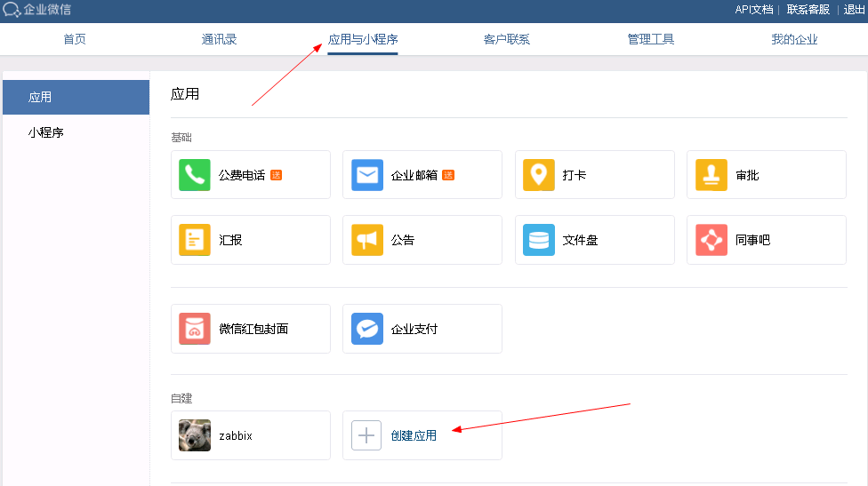This screenshot has height=486, width=868.
Task: Open the zabbix app label
Action: [x=236, y=435]
